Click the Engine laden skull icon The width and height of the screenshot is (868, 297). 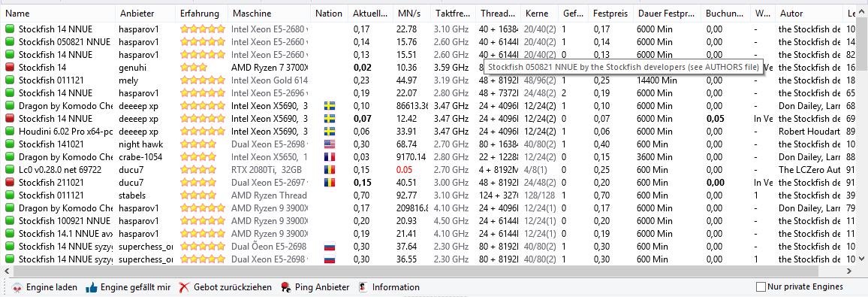click(x=17, y=287)
